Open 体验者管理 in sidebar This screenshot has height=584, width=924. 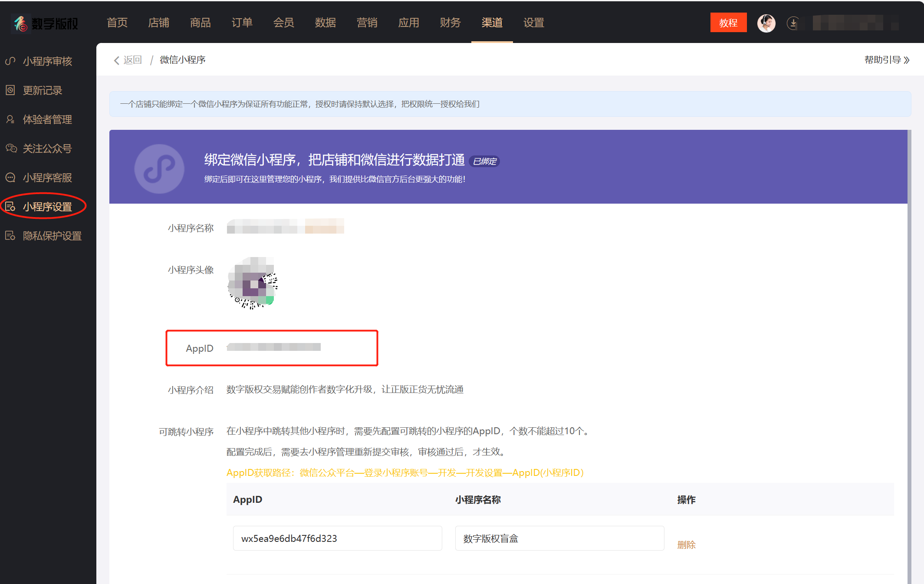coord(48,119)
